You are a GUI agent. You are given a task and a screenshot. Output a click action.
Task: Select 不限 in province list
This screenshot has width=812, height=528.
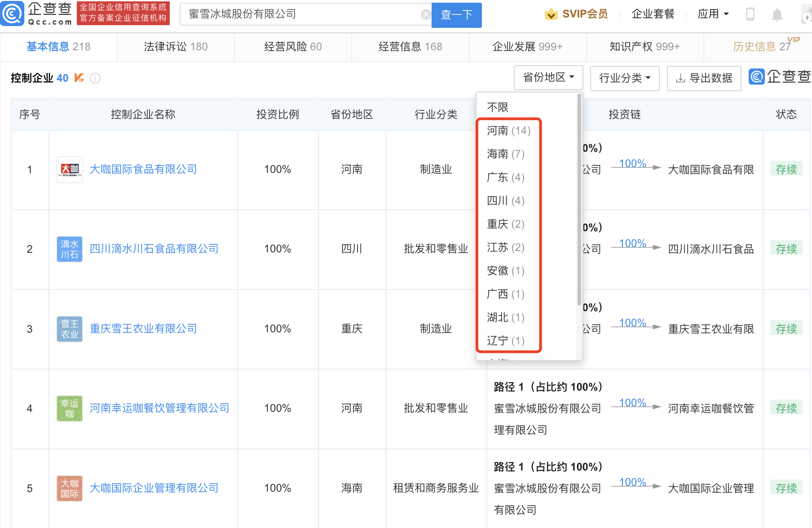click(498, 107)
